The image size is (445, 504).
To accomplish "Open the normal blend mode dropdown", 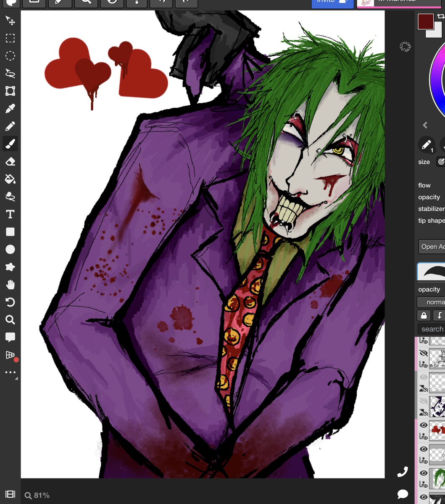I will tap(431, 302).
